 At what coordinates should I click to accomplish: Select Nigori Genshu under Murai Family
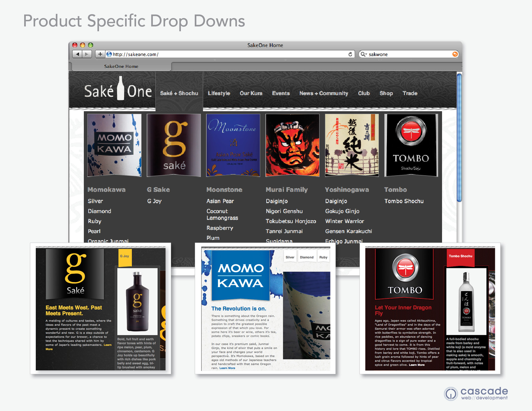click(x=284, y=211)
